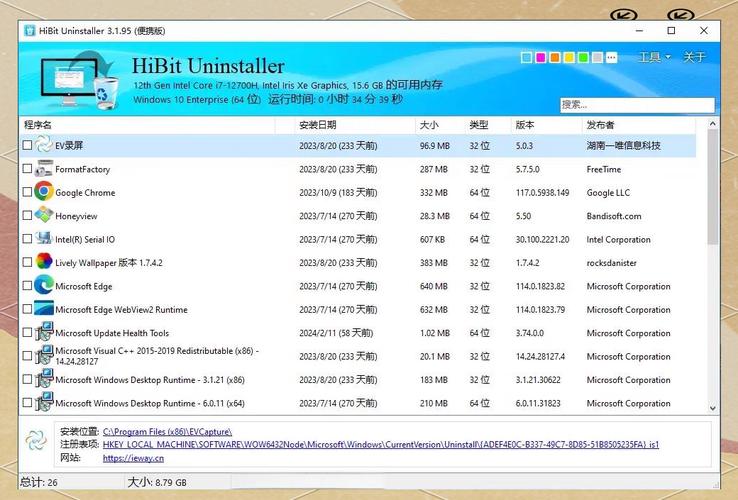Close the HiBit Uninstaller window
This screenshot has width=738, height=500.
pyautogui.click(x=704, y=31)
